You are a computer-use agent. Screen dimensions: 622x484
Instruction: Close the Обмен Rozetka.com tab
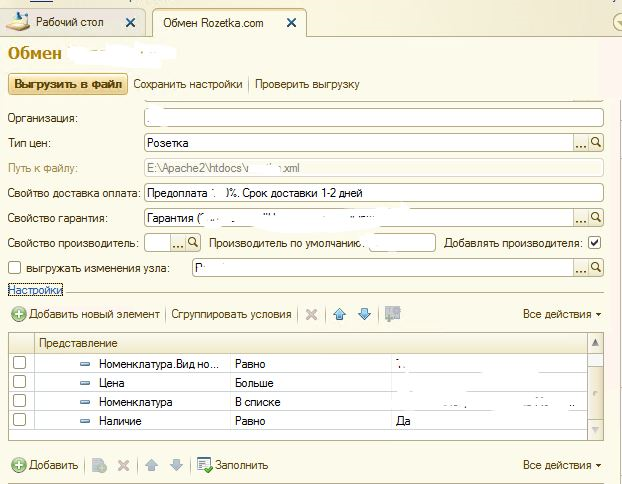[291, 23]
